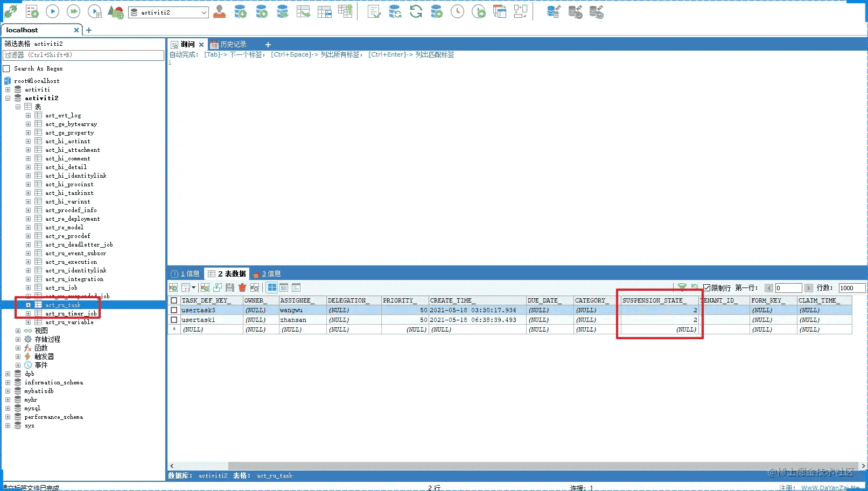
Task: Click the red trash delete row icon
Action: point(242,288)
